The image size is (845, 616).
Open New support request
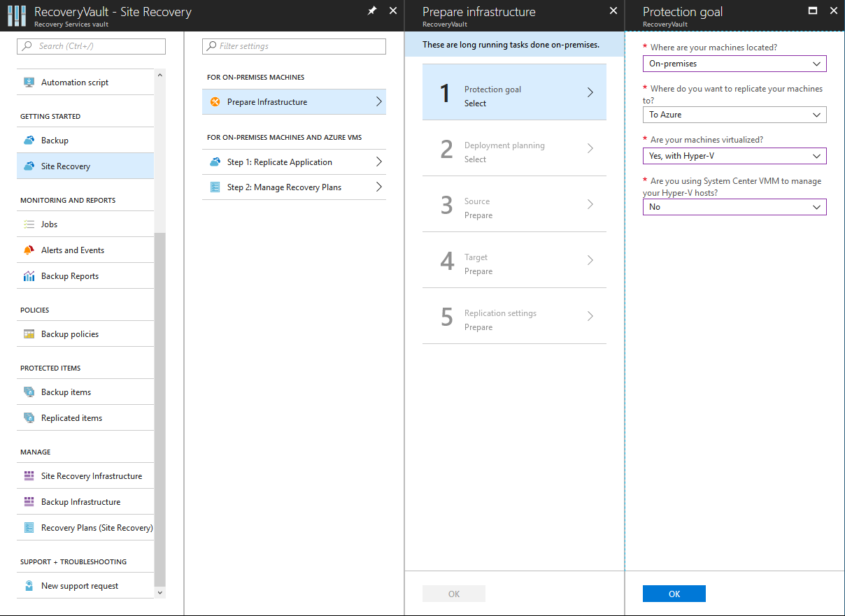tap(85, 585)
